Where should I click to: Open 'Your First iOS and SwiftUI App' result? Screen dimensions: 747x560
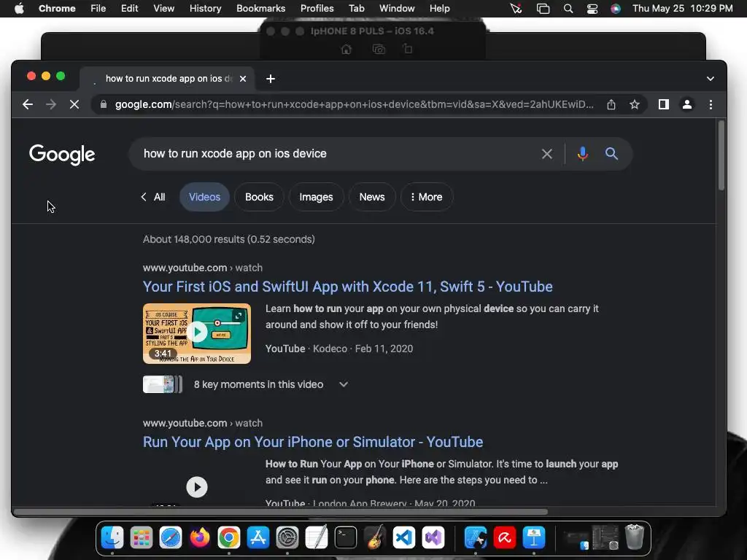[348, 287]
